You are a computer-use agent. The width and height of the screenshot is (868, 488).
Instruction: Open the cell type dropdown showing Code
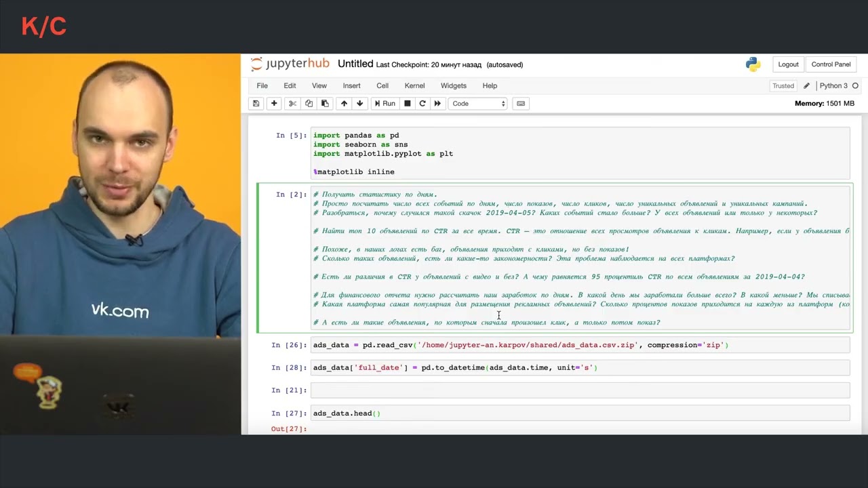click(478, 104)
